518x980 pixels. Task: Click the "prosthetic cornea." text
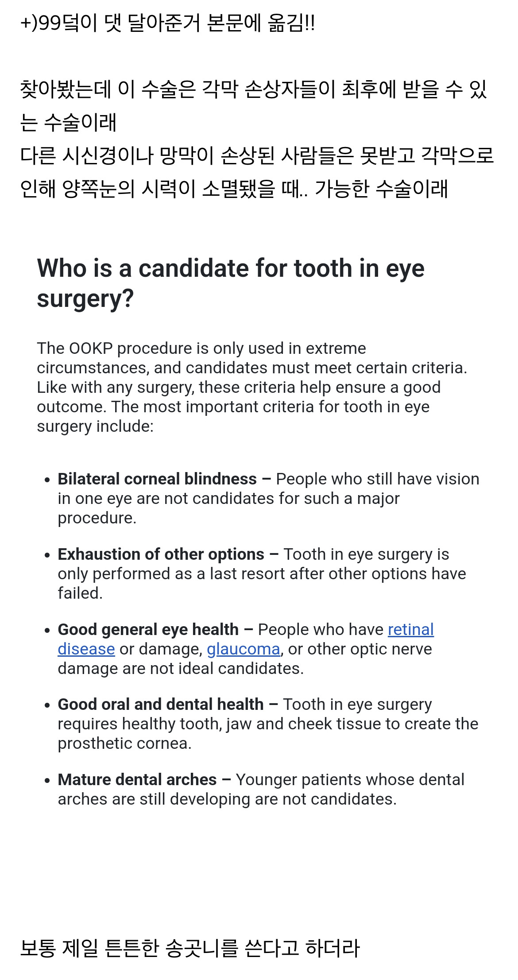(124, 744)
